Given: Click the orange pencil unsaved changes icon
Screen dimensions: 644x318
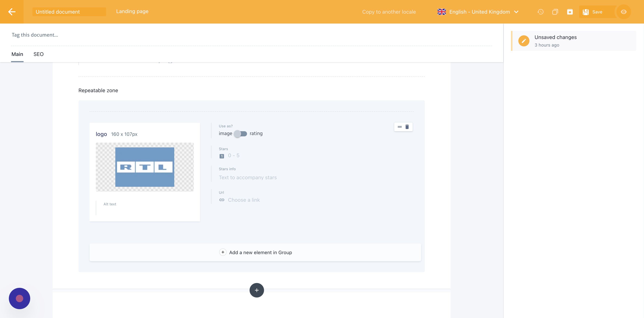Looking at the screenshot, I should pyautogui.click(x=524, y=41).
